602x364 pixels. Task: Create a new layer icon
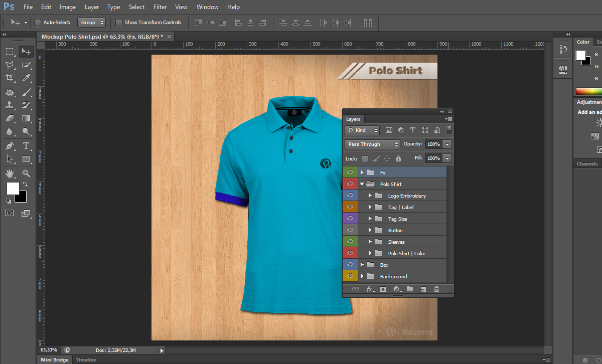click(x=423, y=289)
